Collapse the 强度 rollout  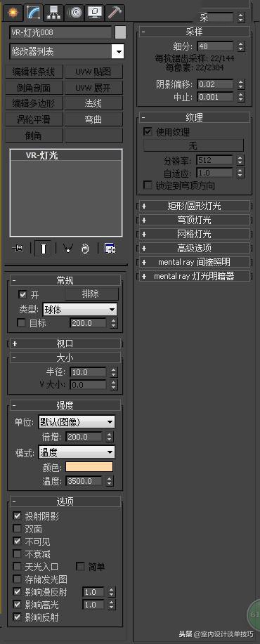tap(65, 405)
